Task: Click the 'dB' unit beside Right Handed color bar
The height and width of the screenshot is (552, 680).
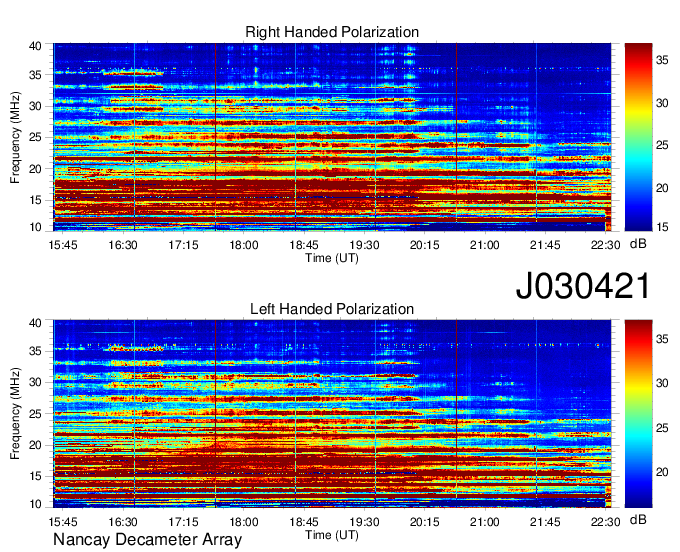Action: click(638, 244)
